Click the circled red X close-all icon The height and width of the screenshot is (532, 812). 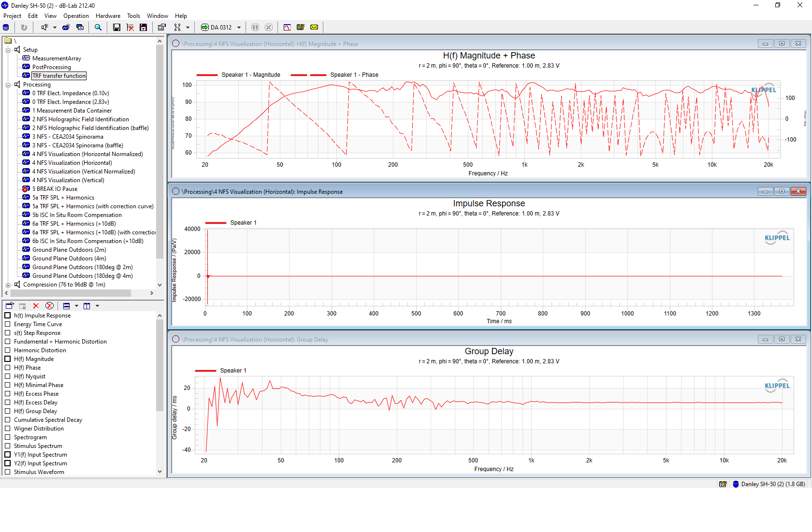[49, 306]
